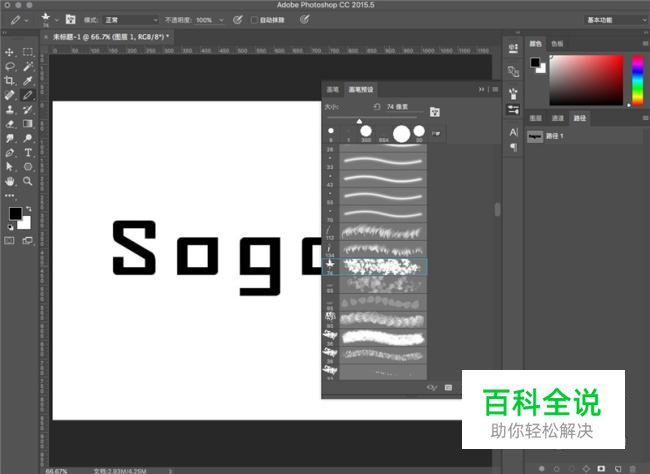Toggle pressure for opacity button
This screenshot has height=474, width=650.
(238, 19)
